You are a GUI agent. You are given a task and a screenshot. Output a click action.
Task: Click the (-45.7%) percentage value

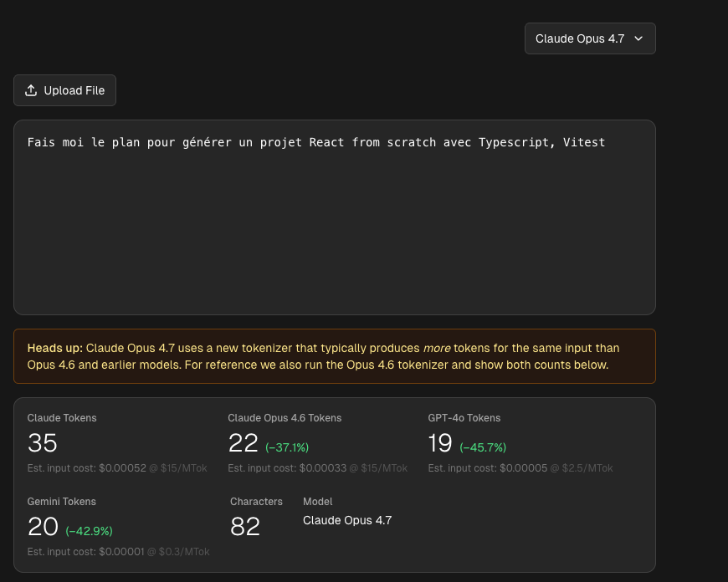[483, 447]
